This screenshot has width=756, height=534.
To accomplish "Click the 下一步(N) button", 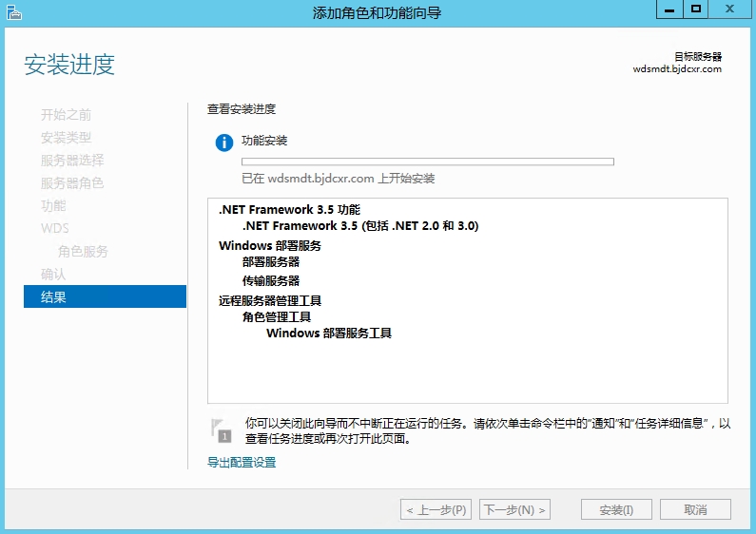I will click(514, 510).
